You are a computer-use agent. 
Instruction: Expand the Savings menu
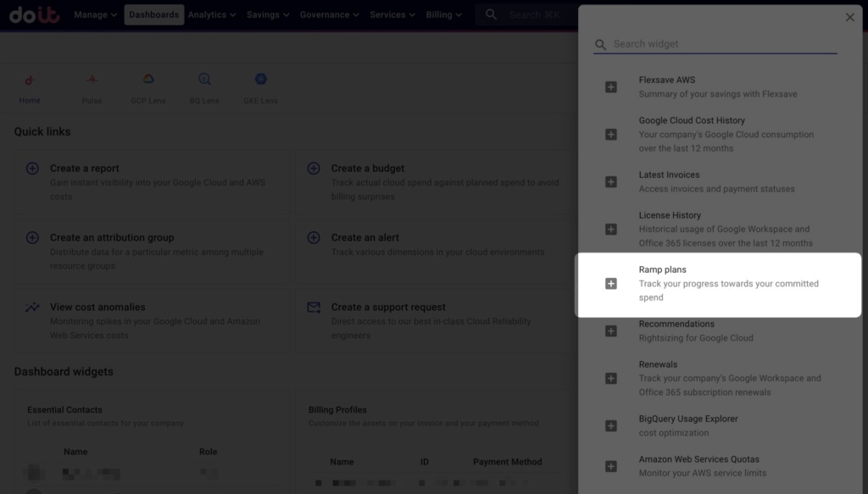tap(268, 14)
